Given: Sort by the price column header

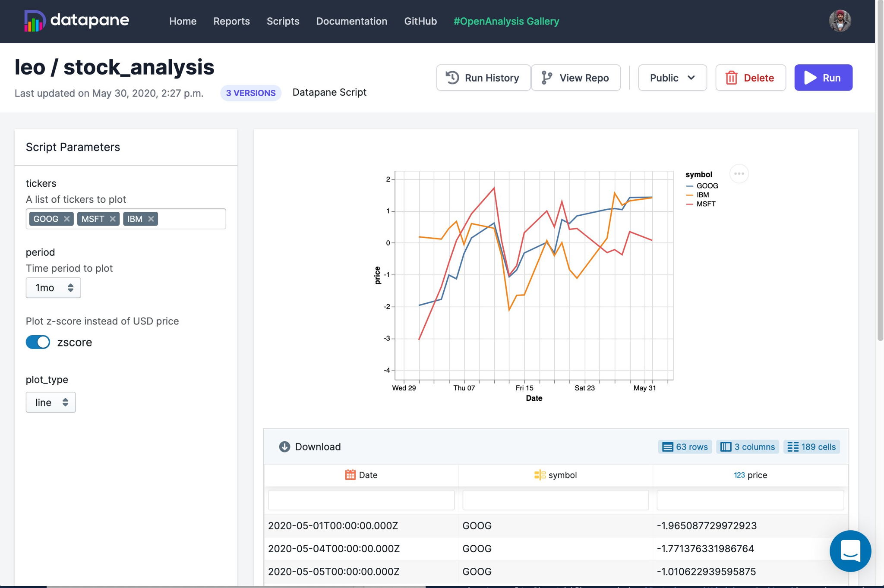Looking at the screenshot, I should click(x=750, y=475).
